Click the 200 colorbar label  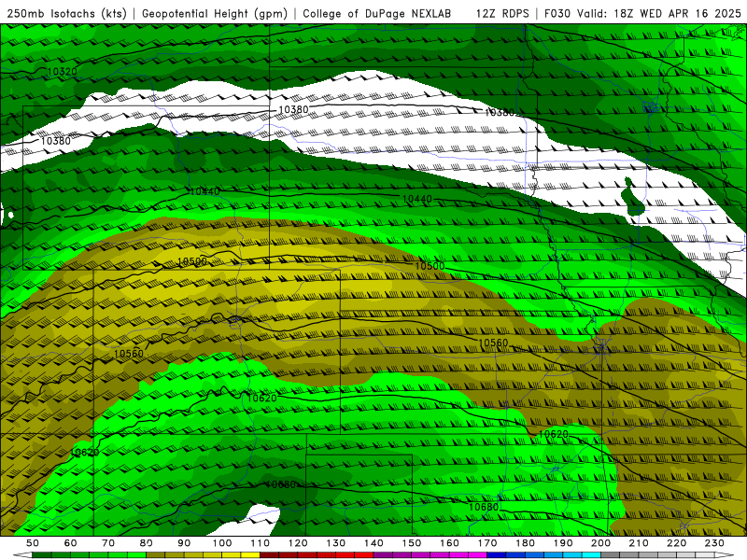(x=601, y=543)
